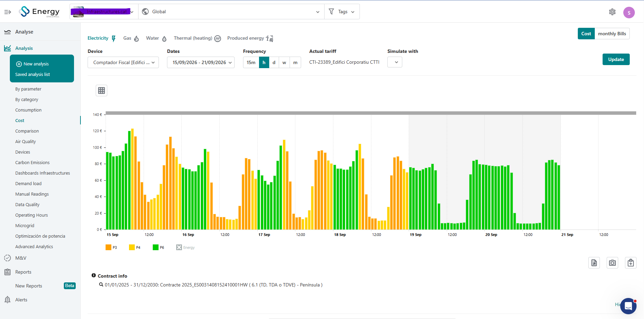The height and width of the screenshot is (319, 644).
Task: Open Carbon Emissions in the sidebar
Action: pyautogui.click(x=32, y=162)
